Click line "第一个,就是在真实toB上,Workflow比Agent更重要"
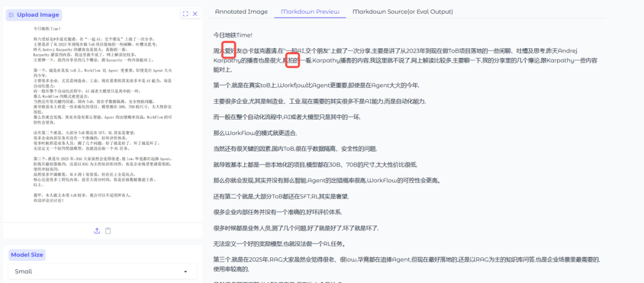The height and width of the screenshot is (283, 644). pyautogui.click(x=316, y=85)
